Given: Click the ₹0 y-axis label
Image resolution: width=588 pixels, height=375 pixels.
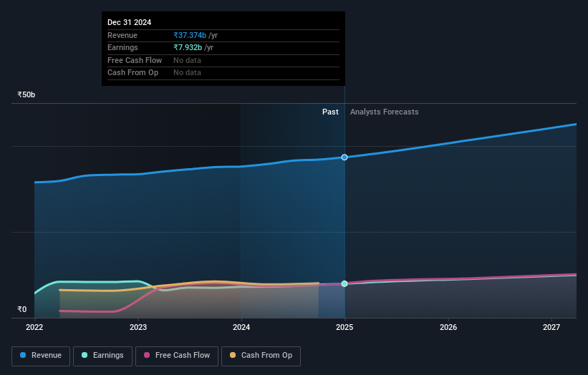Looking at the screenshot, I should (x=22, y=309).
